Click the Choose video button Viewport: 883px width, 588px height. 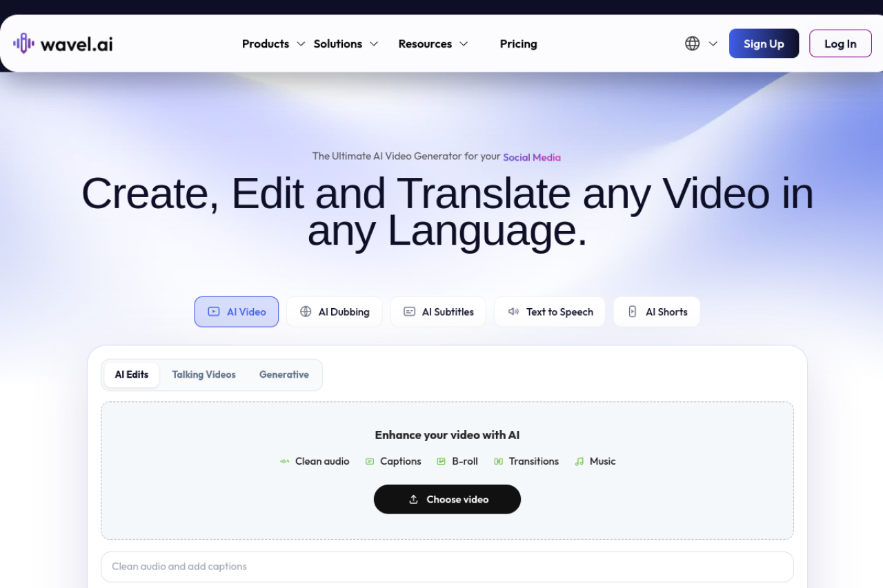(447, 499)
